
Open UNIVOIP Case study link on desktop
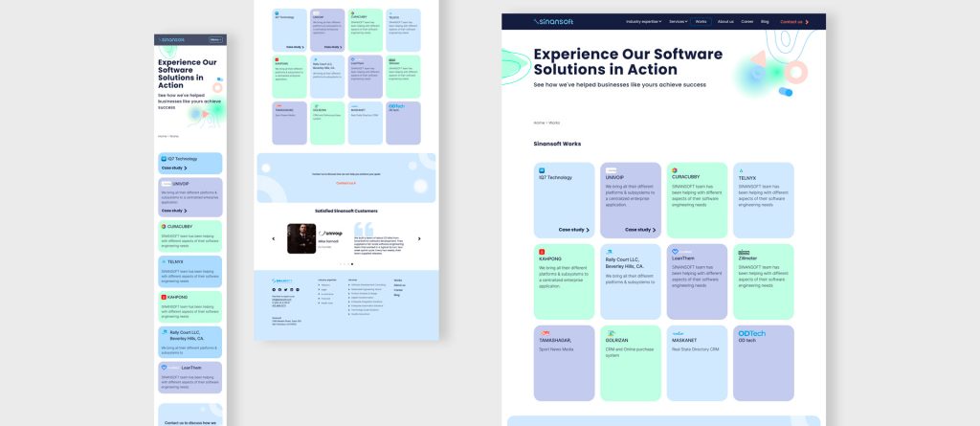point(641,230)
